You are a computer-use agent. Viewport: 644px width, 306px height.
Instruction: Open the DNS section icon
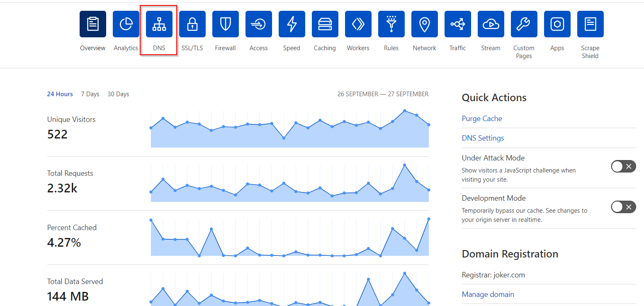(x=159, y=24)
